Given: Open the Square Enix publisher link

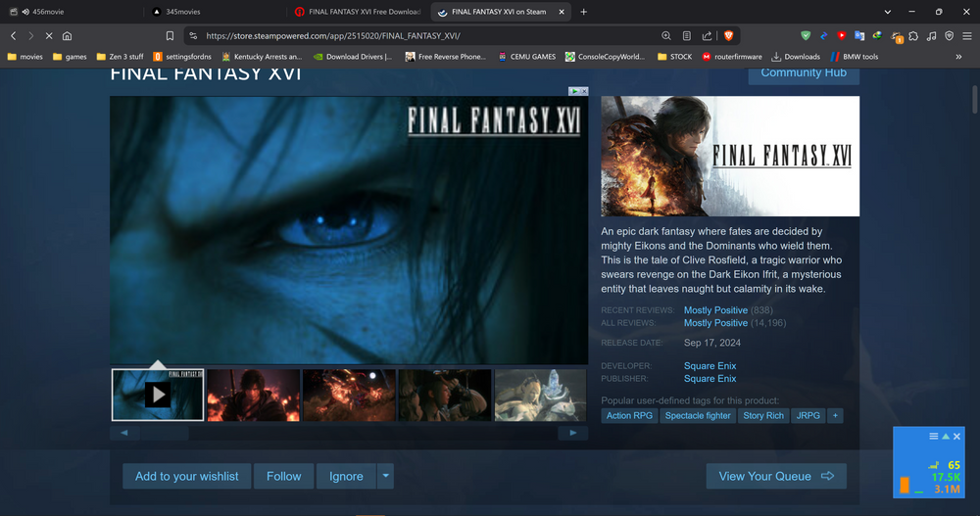Looking at the screenshot, I should pyautogui.click(x=710, y=379).
